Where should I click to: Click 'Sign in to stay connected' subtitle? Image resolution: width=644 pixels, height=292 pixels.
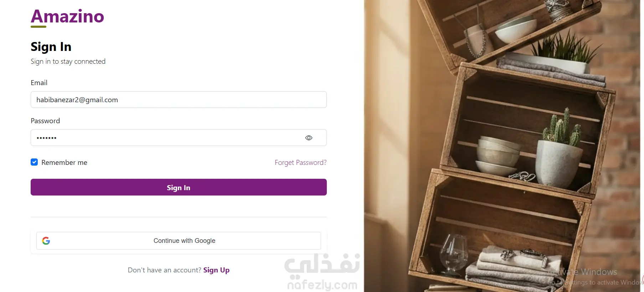68,61
